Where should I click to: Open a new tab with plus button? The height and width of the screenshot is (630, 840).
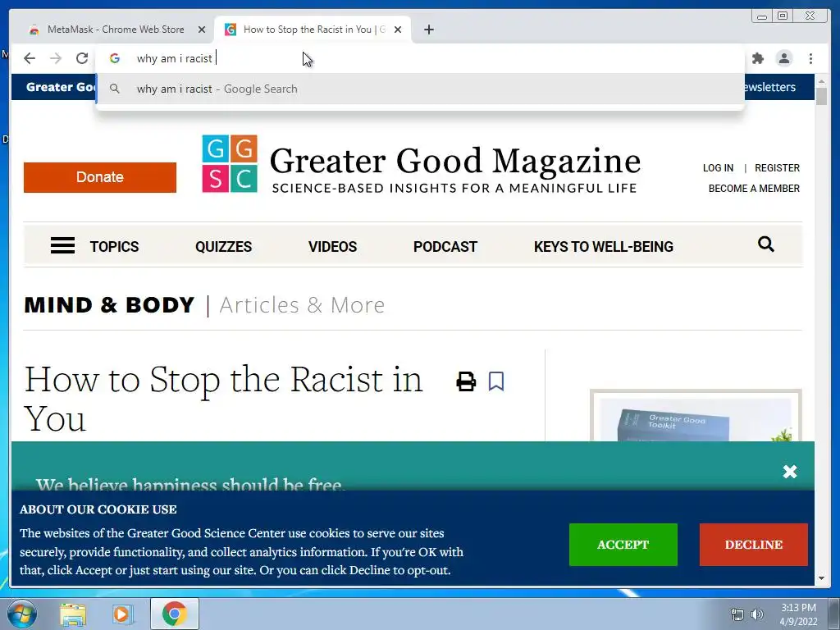coord(428,30)
